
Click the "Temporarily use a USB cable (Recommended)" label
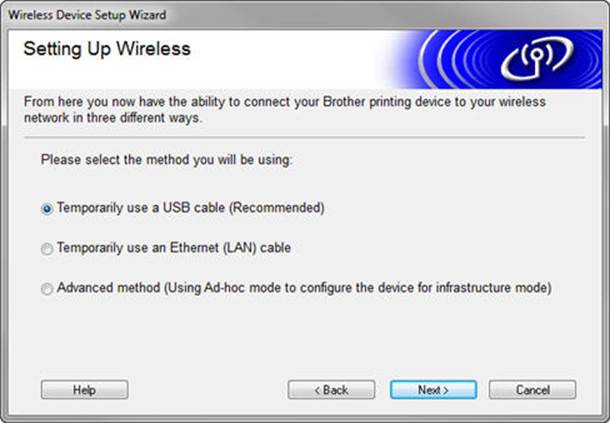(191, 208)
